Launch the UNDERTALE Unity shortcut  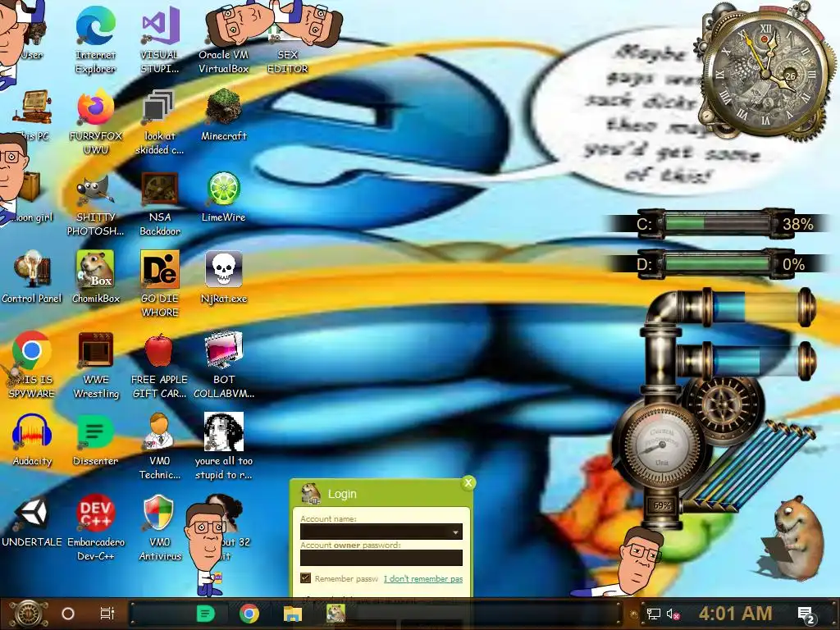click(x=32, y=522)
